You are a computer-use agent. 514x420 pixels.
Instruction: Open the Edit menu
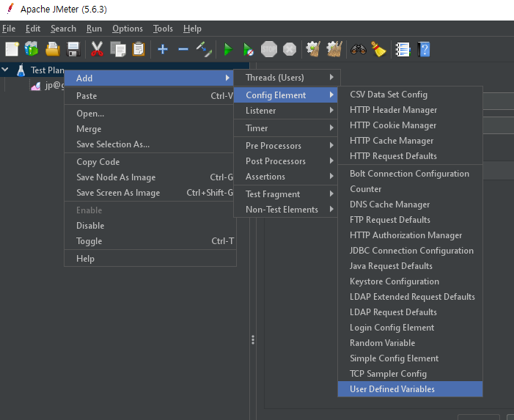(x=33, y=29)
